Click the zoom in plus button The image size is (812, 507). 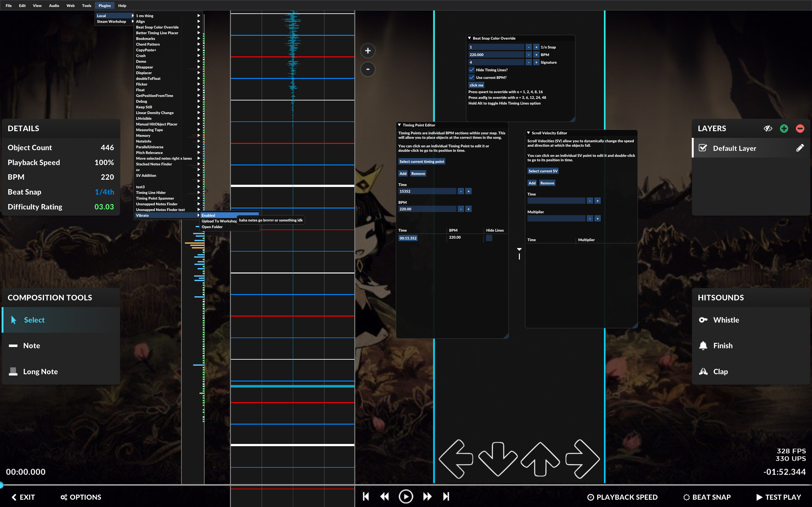click(368, 51)
